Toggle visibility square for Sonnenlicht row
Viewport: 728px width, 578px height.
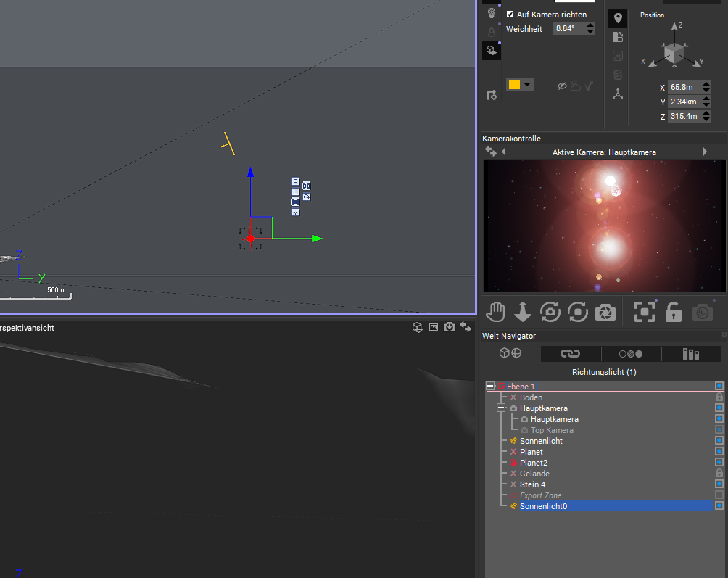(719, 440)
